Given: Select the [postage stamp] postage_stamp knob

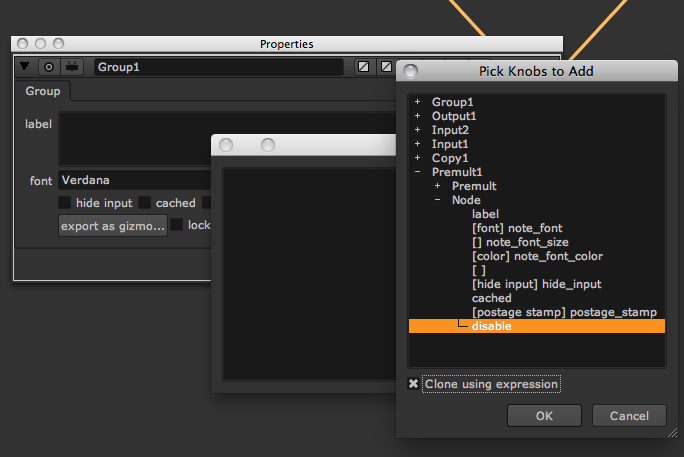Looking at the screenshot, I should pos(564,312).
